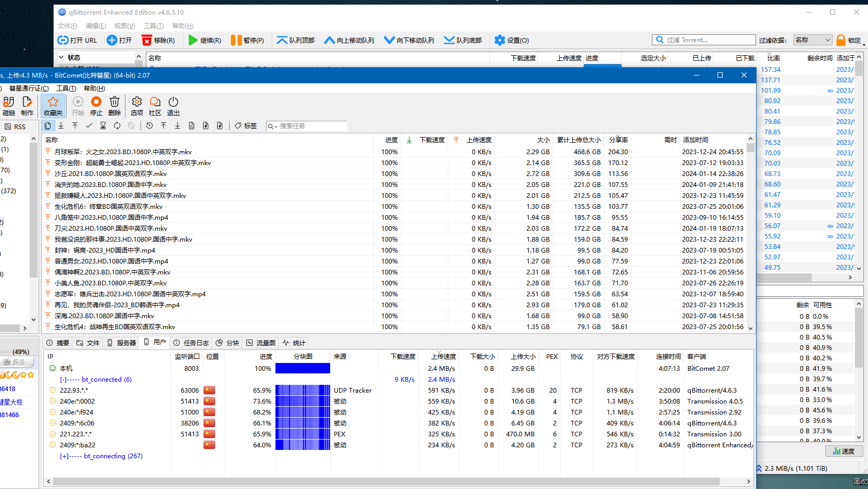
Task: Switch to the 统计 tab
Action: pyautogui.click(x=294, y=343)
